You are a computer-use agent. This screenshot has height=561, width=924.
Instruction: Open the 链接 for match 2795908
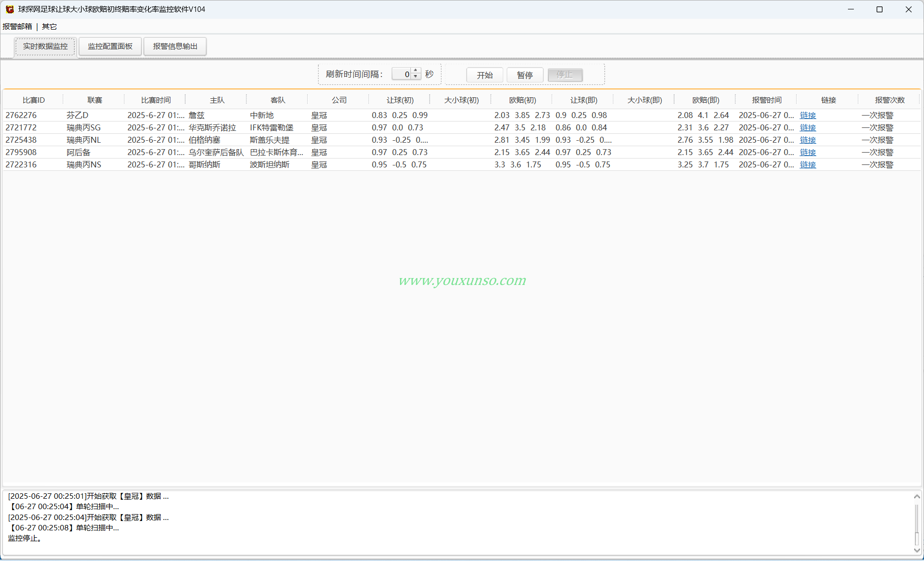coord(808,153)
